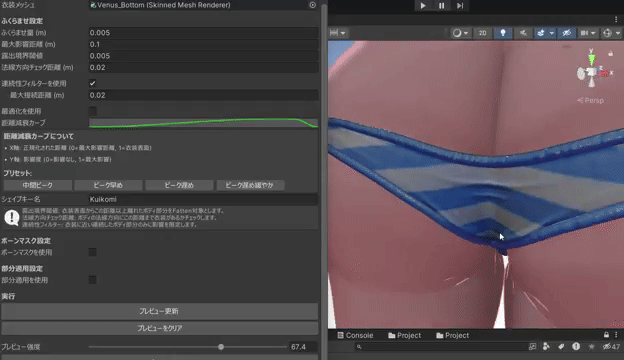Click the 法線方向チェック距離 (m) value field
624x360 pixels.
pos(203,67)
